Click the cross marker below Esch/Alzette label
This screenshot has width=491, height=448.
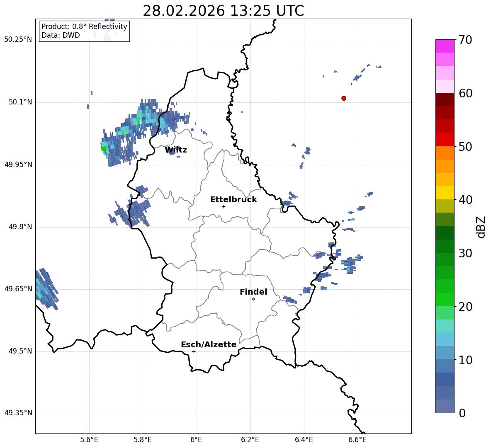[x=194, y=351]
